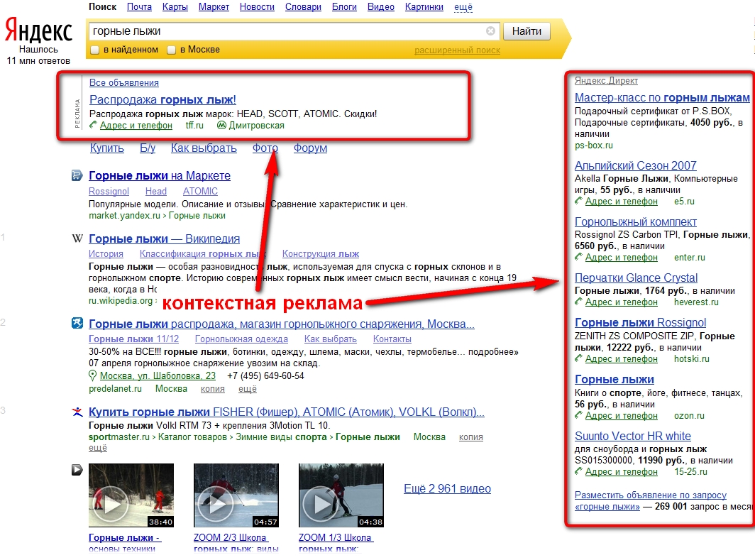Enable the 'в Москве' checkbox
The width and height of the screenshot is (755, 560).
click(171, 50)
